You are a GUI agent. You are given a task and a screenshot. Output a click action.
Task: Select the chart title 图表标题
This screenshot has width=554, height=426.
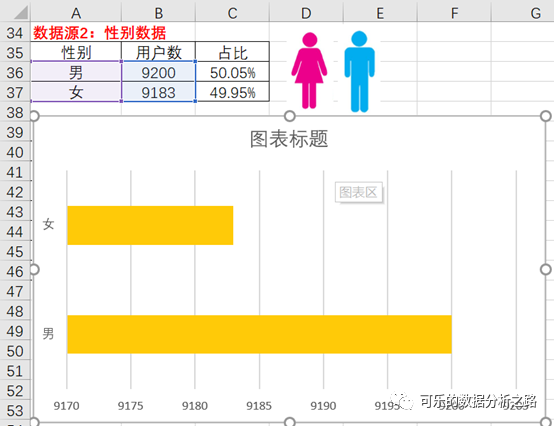(289, 139)
